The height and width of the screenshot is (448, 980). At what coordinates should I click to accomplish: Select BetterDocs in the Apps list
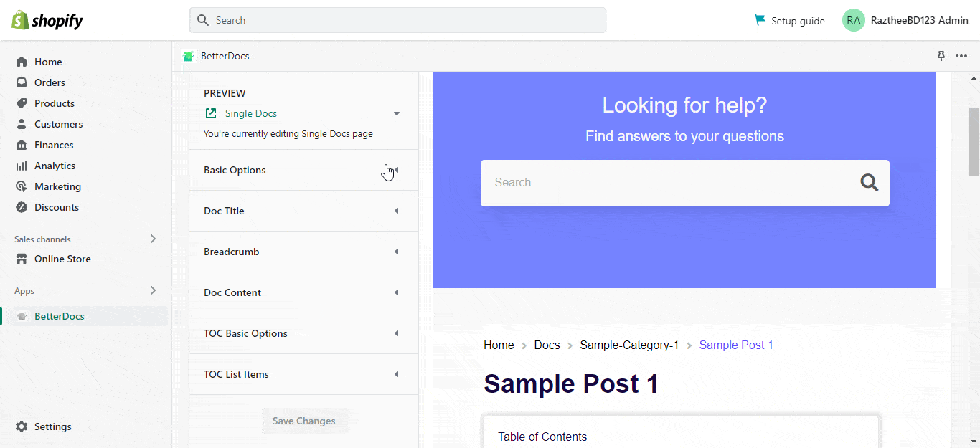point(60,316)
